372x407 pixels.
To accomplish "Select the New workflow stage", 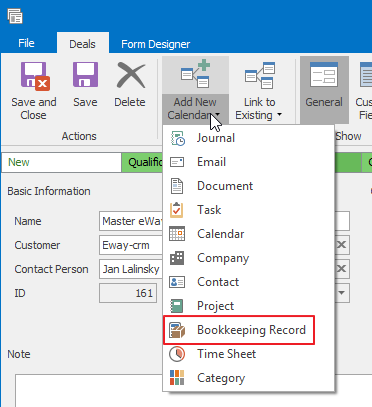I will tap(61, 162).
